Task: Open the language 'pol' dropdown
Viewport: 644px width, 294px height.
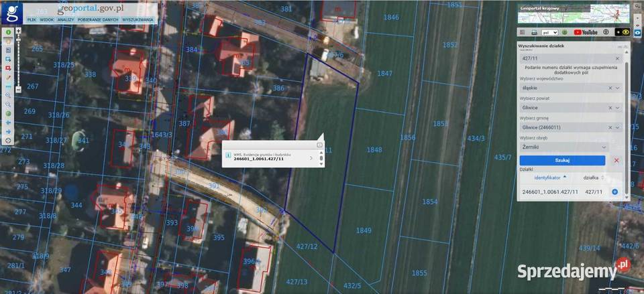Action: pos(549,32)
